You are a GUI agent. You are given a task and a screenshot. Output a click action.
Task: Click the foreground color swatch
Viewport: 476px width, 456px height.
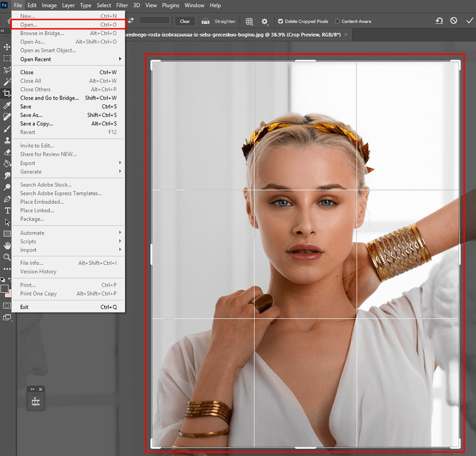5,288
